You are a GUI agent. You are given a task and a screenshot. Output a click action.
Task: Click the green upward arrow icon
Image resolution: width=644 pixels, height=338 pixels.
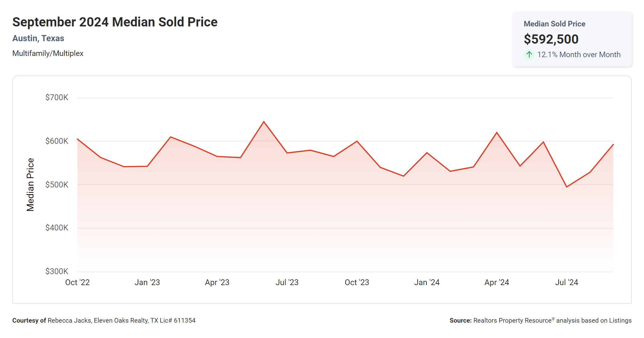pos(529,55)
